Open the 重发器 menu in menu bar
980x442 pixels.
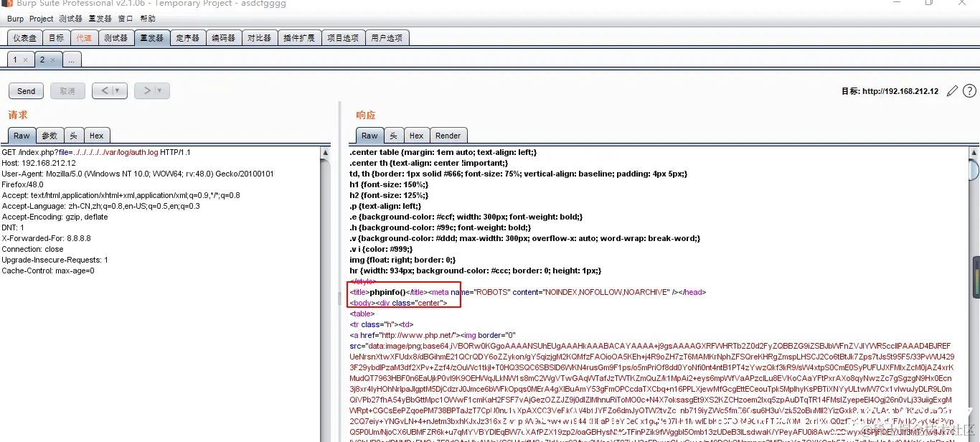click(x=100, y=19)
